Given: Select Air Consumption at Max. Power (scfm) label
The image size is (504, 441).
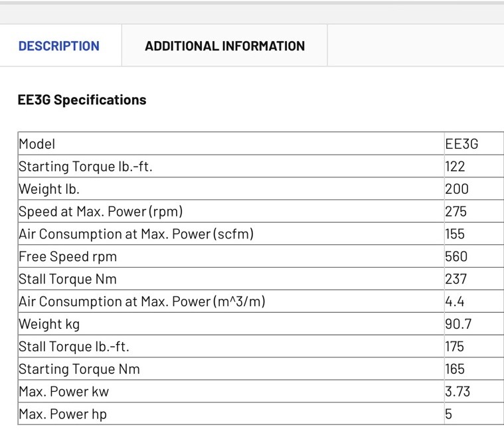Looking at the screenshot, I should point(136,234).
